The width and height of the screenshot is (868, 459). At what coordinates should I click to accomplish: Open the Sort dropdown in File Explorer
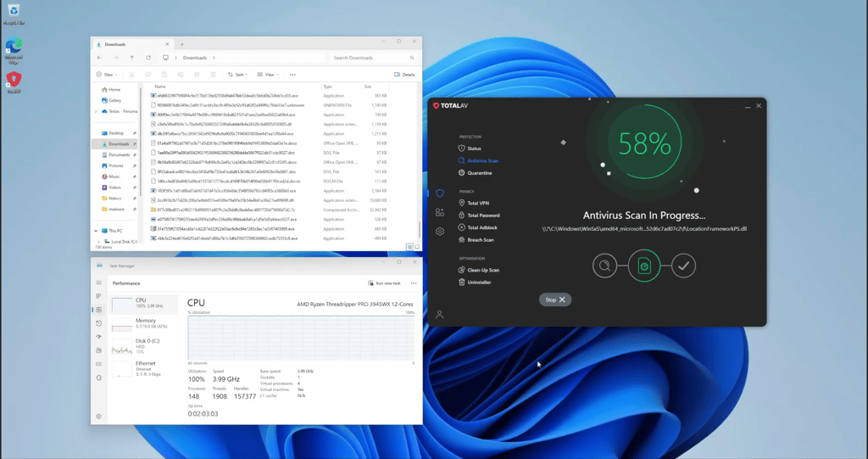pyautogui.click(x=237, y=75)
